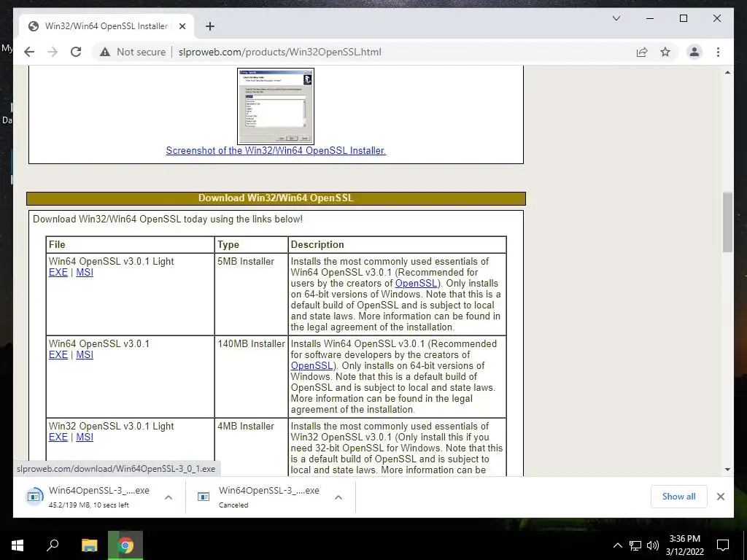Open Chrome's three-dot menu
Image resolution: width=747 pixels, height=560 pixels.
[718, 52]
